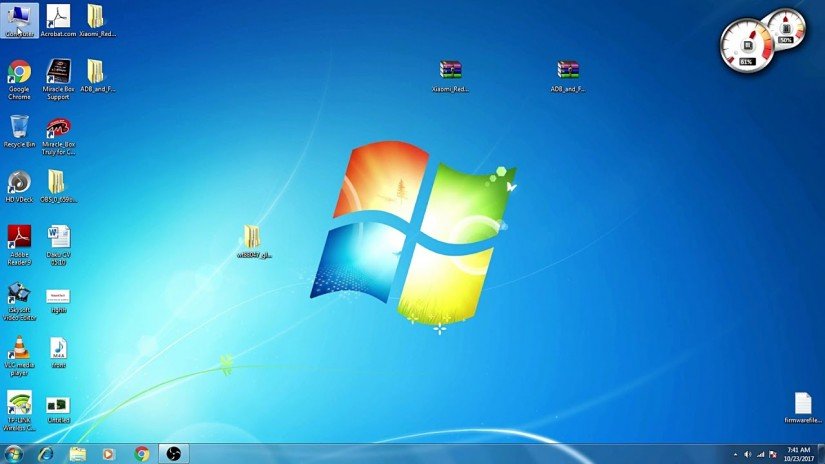Select the Untitled image file icon

[58, 411]
